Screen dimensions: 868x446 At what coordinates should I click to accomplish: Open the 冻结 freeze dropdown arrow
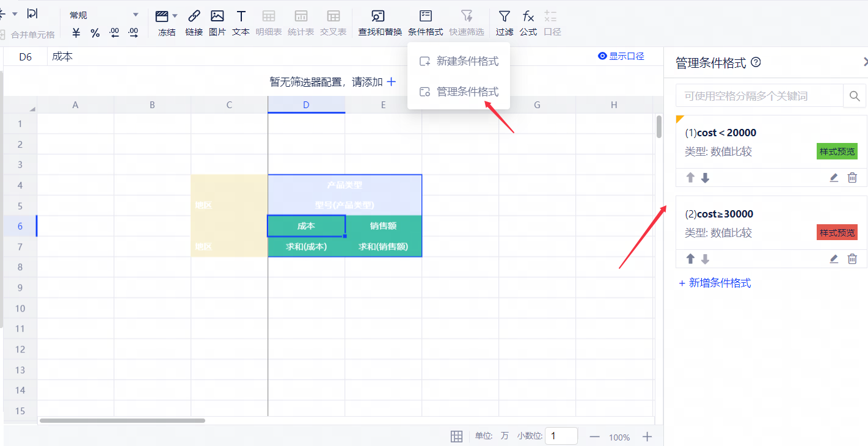(x=175, y=16)
